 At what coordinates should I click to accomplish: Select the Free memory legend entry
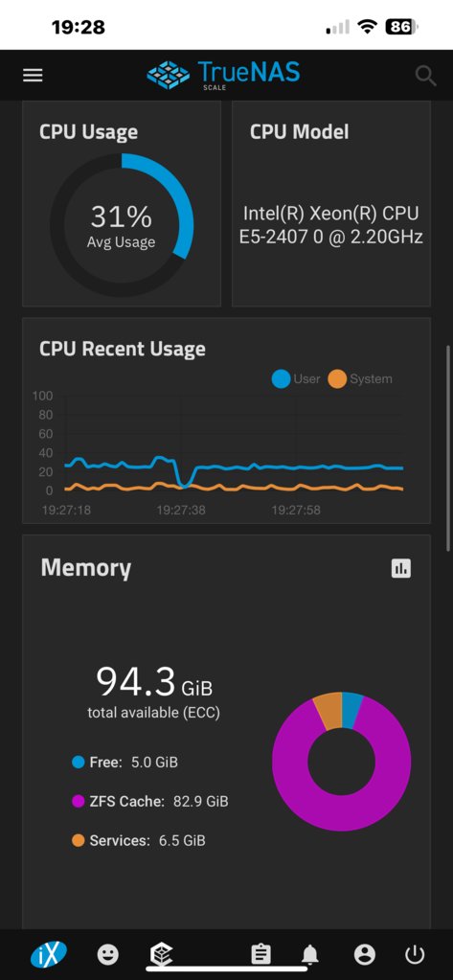point(125,763)
